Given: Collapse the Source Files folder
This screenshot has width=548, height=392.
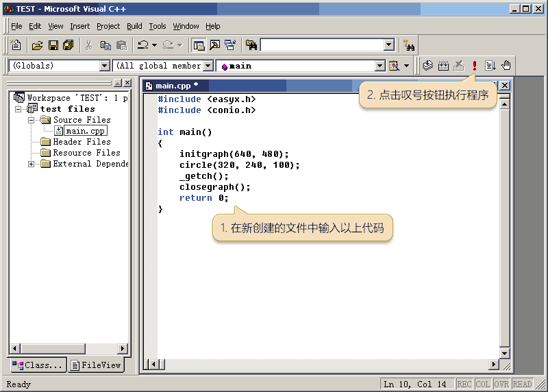Looking at the screenshot, I should [32, 120].
